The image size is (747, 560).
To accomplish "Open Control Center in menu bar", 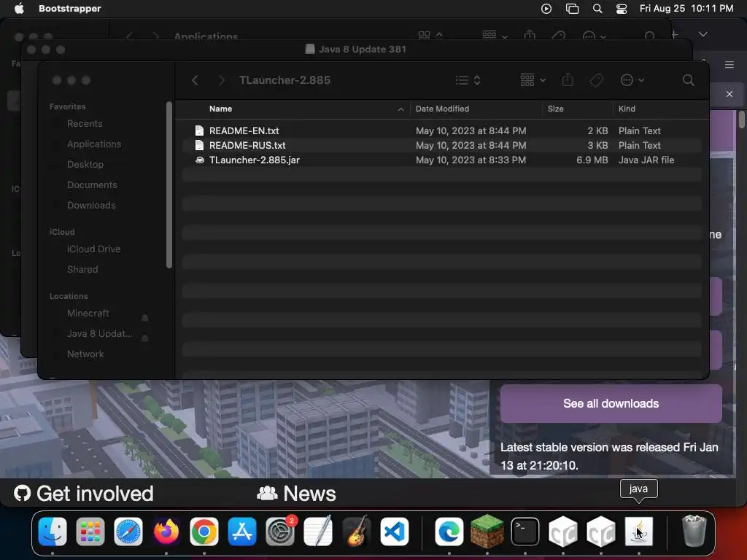I will pyautogui.click(x=622, y=9).
